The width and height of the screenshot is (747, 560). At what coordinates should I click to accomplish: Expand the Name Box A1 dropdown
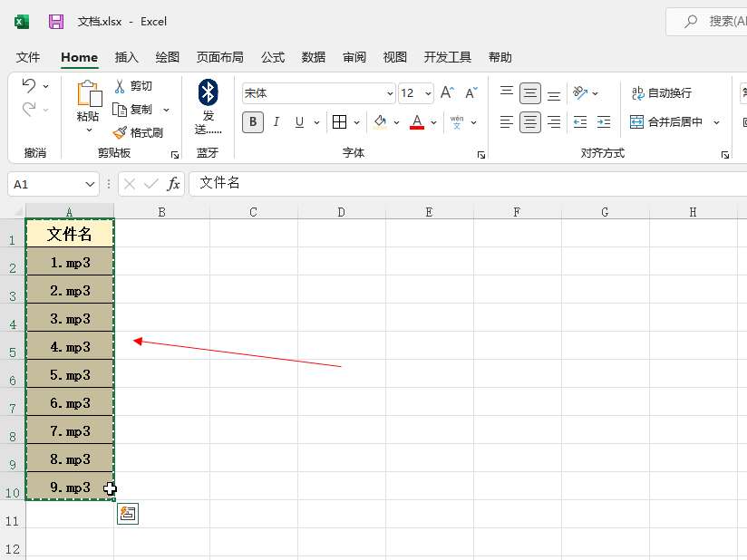(90, 184)
